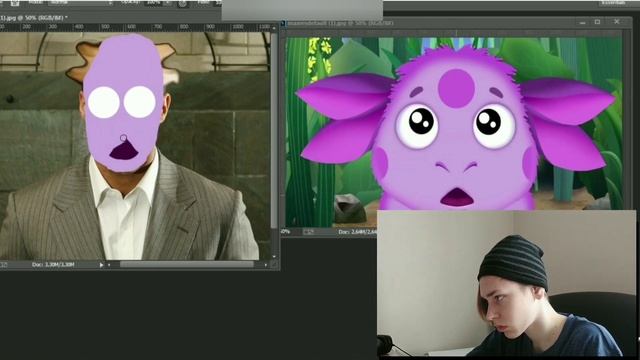Click the webcam overlay of the streamer
This screenshot has width=640, height=360.
506,284
